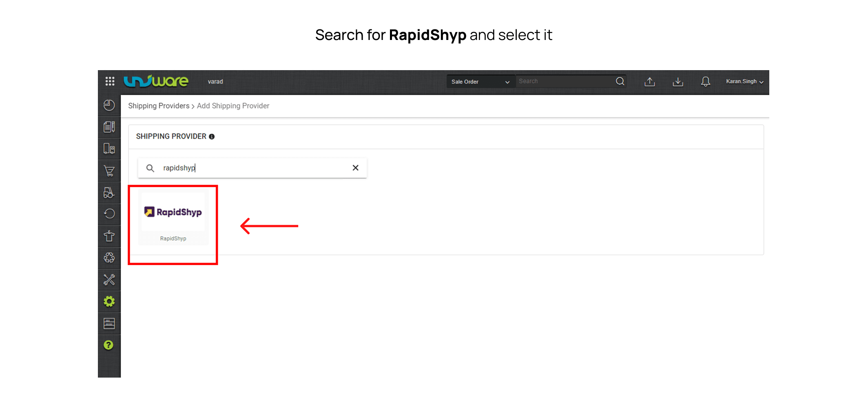Image resolution: width=868 pixels, height=420 pixels.
Task: Click the info icon beside SHIPPING PROVIDER
Action: point(212,137)
